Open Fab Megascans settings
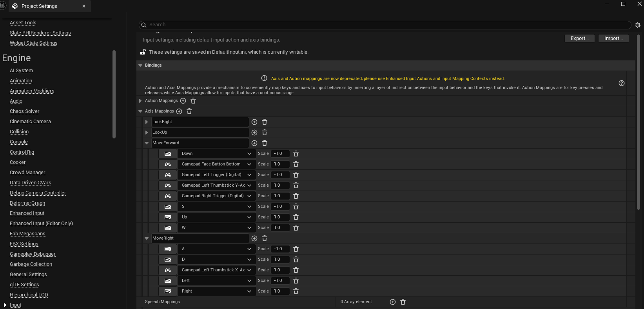This screenshot has height=309, width=644. (x=27, y=234)
